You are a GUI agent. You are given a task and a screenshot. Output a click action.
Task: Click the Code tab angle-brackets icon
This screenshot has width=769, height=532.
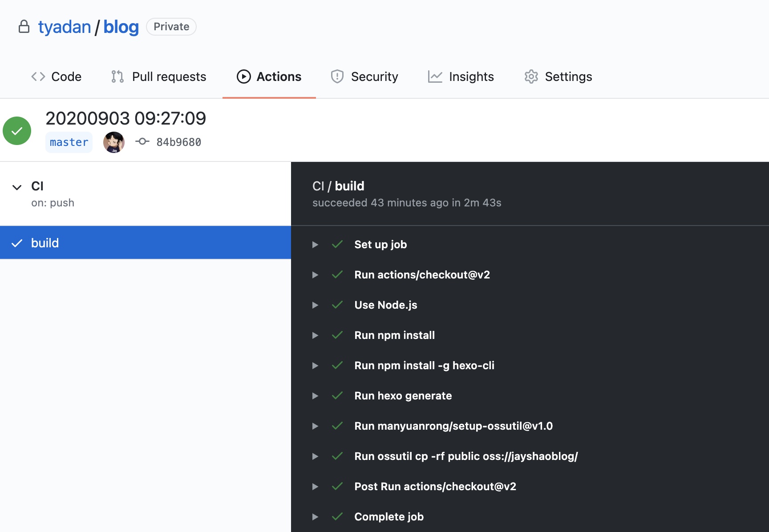[38, 77]
